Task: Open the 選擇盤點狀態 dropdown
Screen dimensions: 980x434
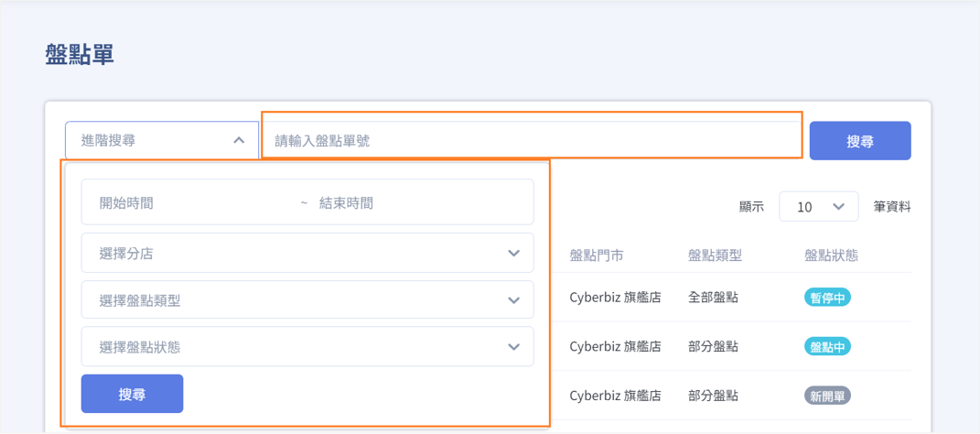Action: [x=307, y=346]
